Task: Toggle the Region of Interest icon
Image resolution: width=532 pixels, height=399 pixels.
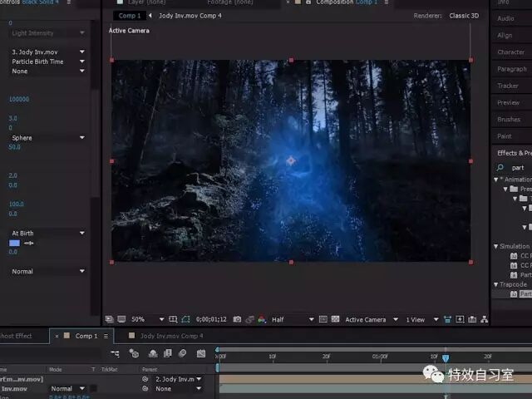Action: pos(323,319)
